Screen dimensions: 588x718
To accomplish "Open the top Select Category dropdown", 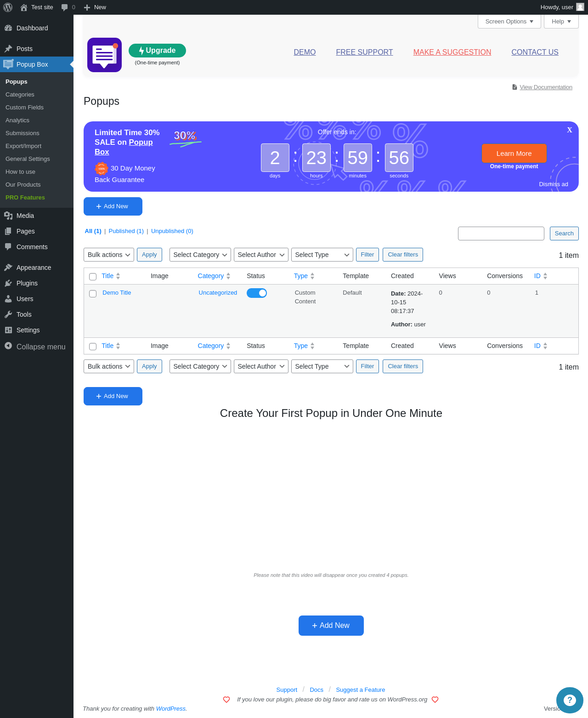I will coord(200,255).
